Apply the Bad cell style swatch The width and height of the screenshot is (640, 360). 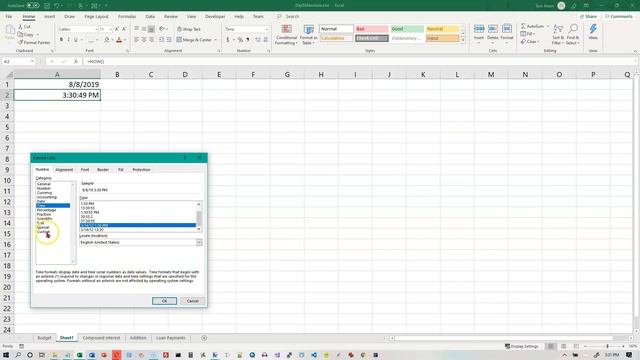coord(371,29)
